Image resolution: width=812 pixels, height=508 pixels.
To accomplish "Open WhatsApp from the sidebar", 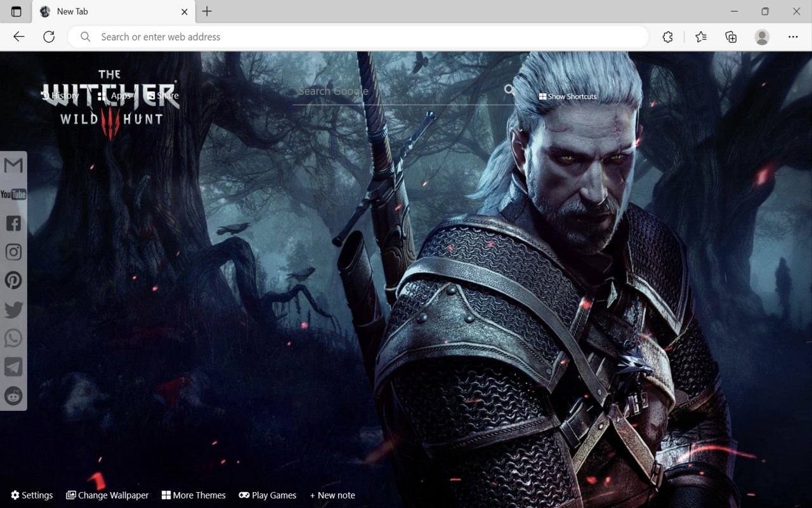I will tap(13, 338).
